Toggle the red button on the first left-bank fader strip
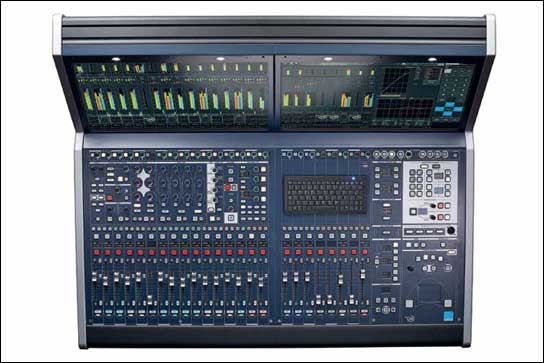544x363 pixels. (x=96, y=252)
